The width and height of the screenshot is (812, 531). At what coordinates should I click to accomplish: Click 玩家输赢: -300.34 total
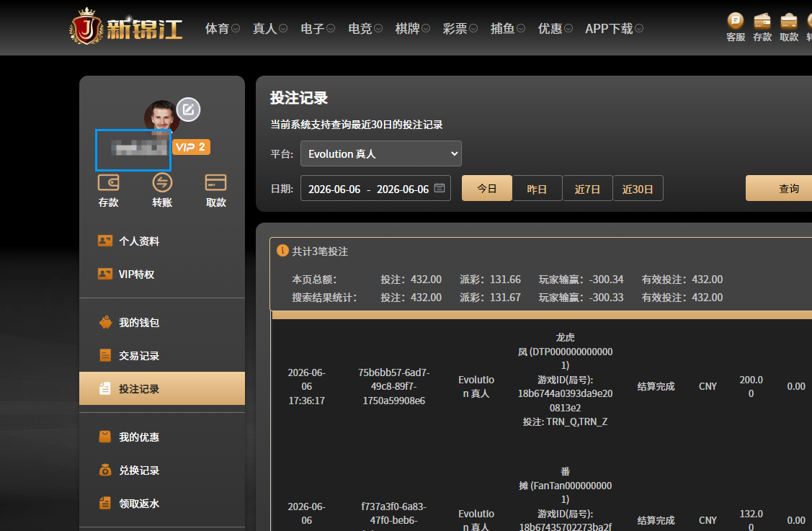coord(581,280)
